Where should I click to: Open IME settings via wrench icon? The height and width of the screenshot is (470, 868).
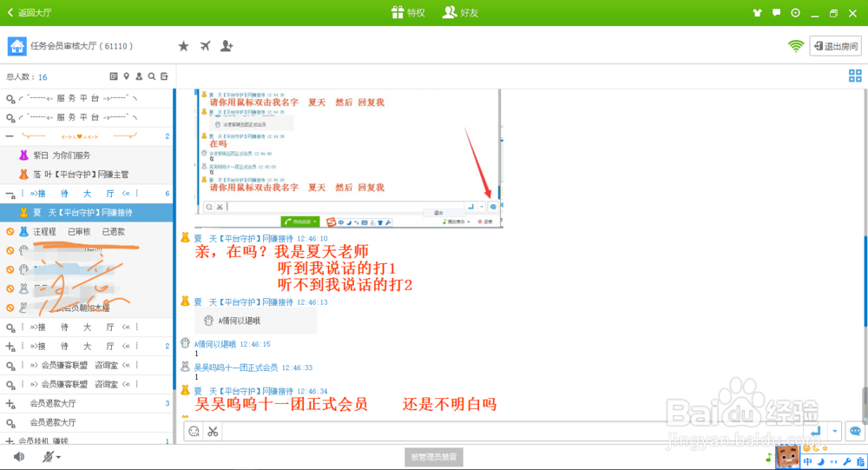point(847,461)
